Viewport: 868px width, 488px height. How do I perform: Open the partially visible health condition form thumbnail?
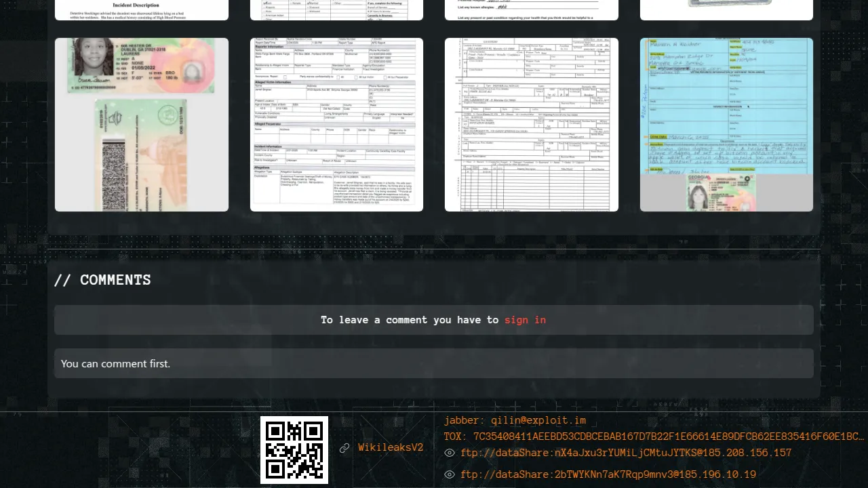[531, 10]
